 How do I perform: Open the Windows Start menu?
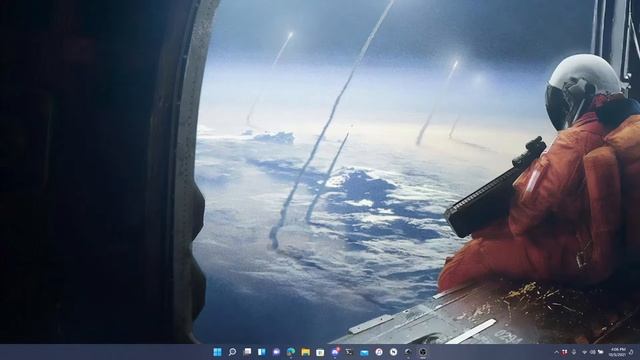[218, 352]
